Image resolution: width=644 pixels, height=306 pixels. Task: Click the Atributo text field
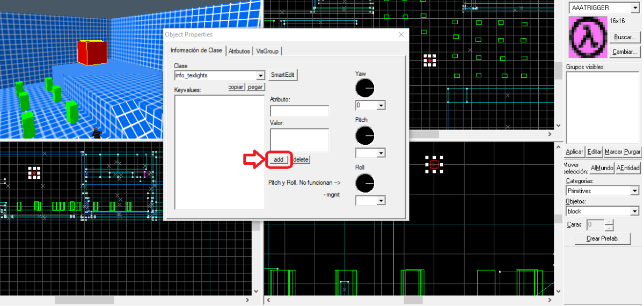pyautogui.click(x=299, y=111)
